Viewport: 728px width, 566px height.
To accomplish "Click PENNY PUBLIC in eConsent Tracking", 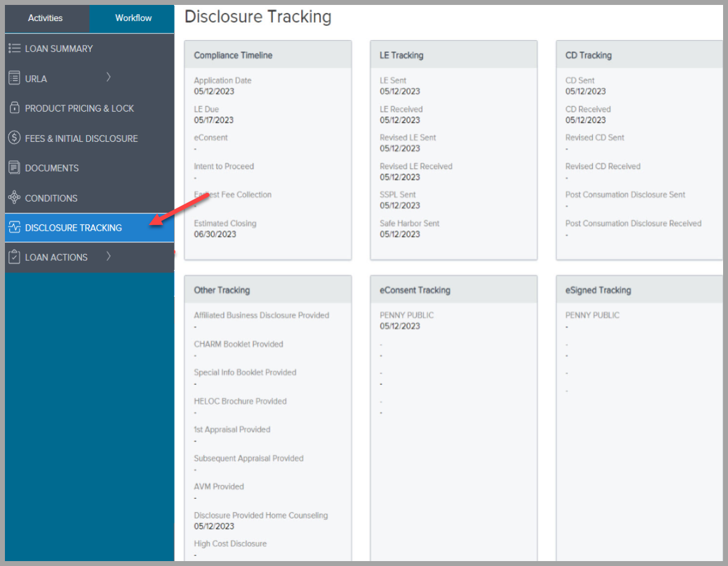I will tap(408, 314).
